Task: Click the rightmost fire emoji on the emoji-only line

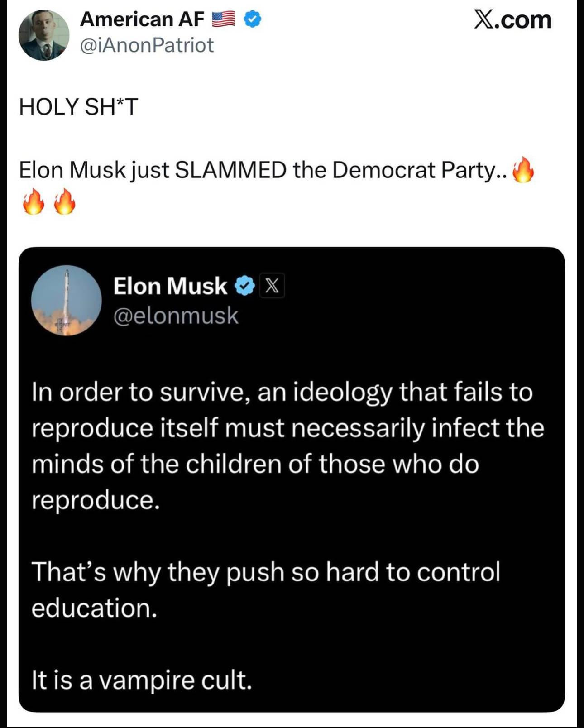Action: tap(65, 201)
